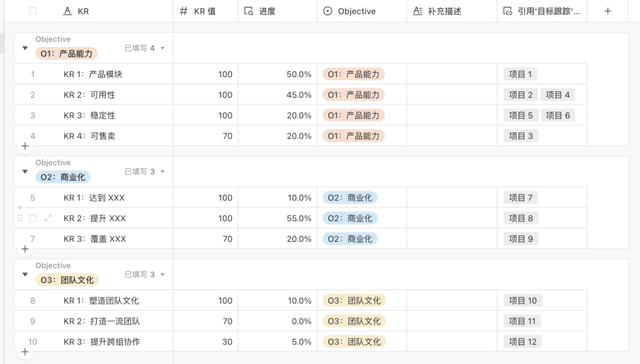Click the lookup icon beside 进度 header
The image size is (640, 364).
[x=249, y=11]
